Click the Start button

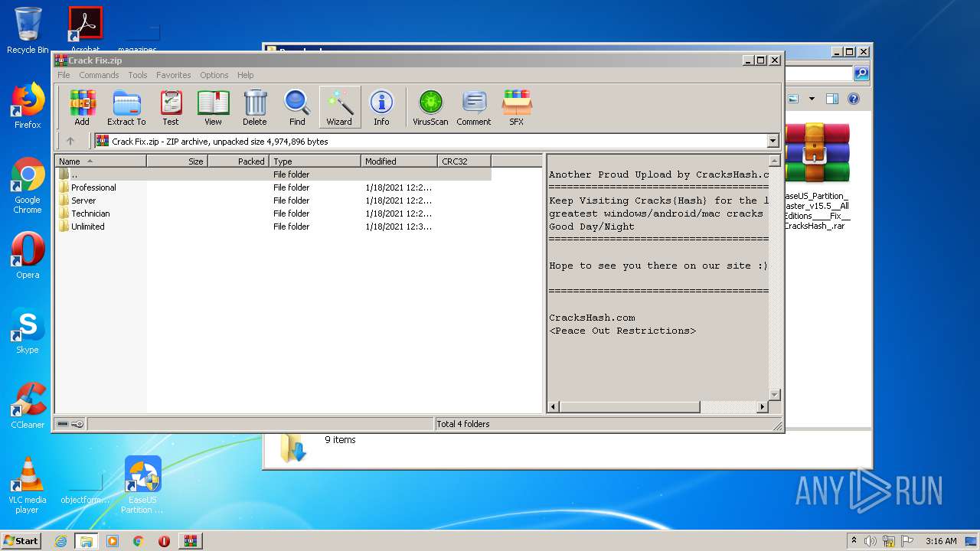pos(21,540)
